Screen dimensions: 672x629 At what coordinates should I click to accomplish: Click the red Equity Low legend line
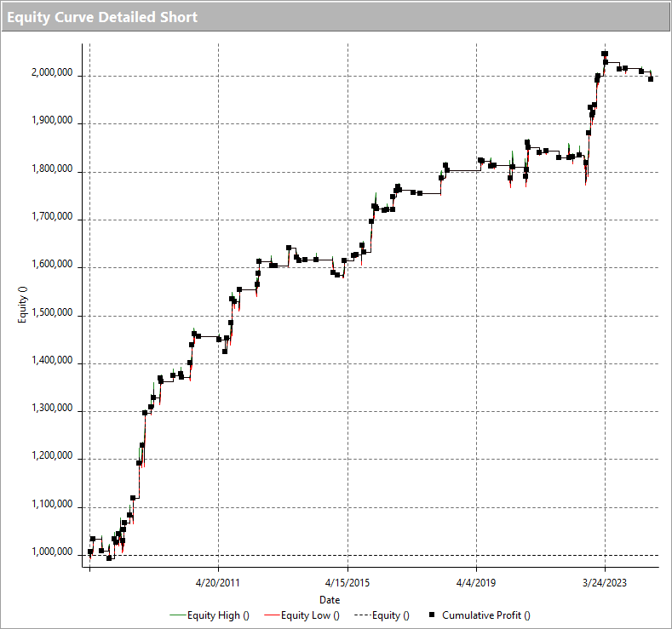point(273,615)
